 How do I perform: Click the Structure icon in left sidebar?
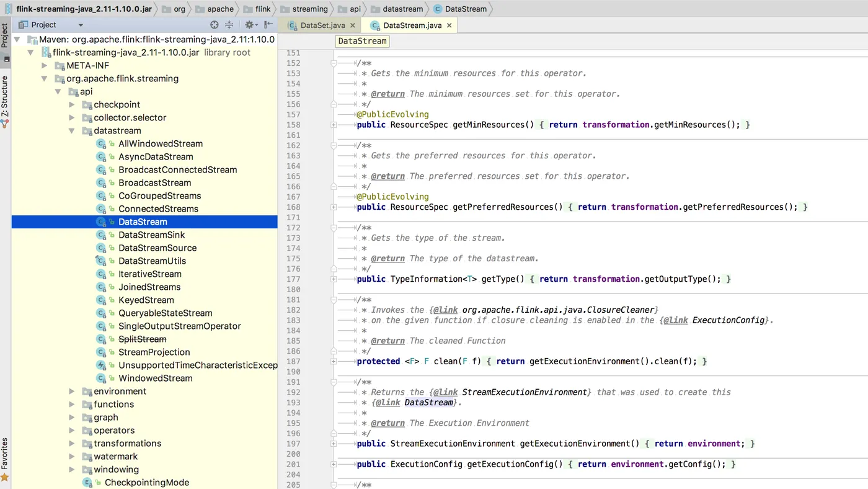[4, 124]
